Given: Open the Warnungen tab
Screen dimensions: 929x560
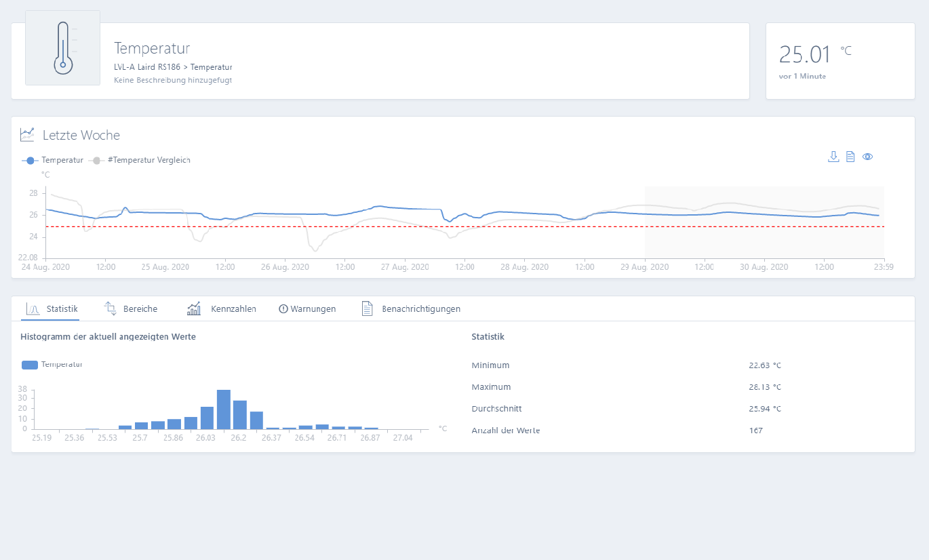Looking at the screenshot, I should pos(307,309).
